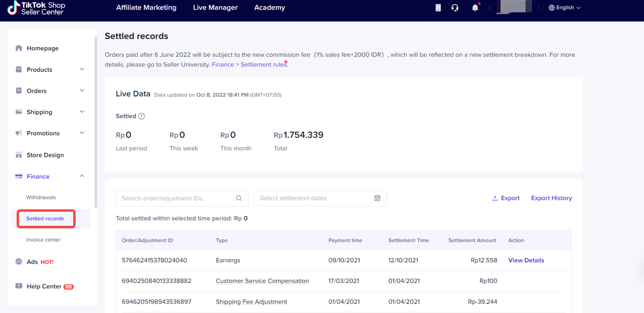Expand the Products menu chevron
The width and height of the screenshot is (644, 313).
pos(82,69)
